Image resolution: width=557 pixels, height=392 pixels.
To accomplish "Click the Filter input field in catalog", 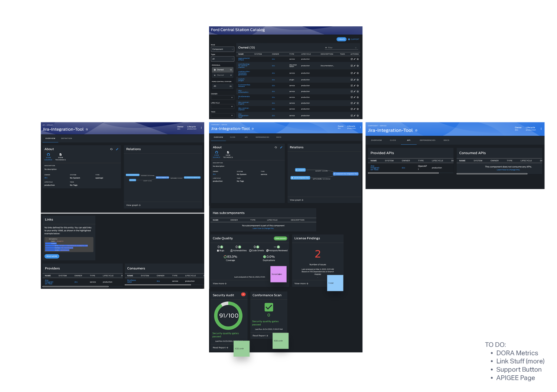I will [341, 48].
